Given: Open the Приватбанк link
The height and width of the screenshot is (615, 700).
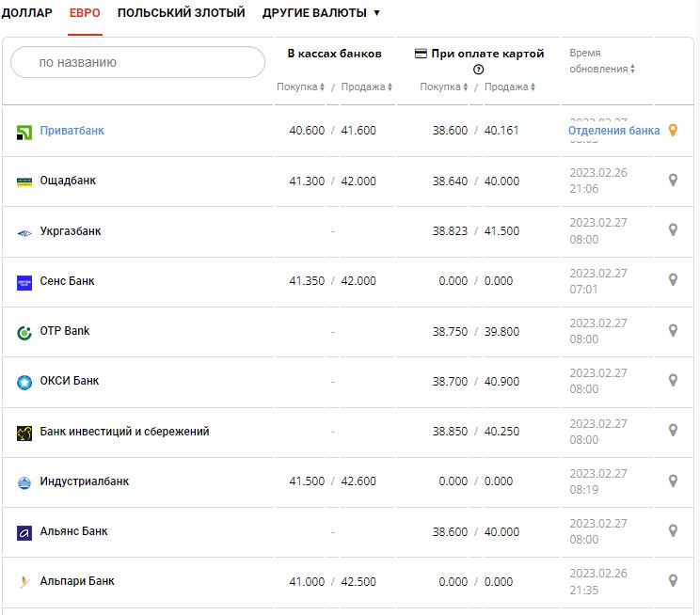Looking at the screenshot, I should click(x=72, y=131).
